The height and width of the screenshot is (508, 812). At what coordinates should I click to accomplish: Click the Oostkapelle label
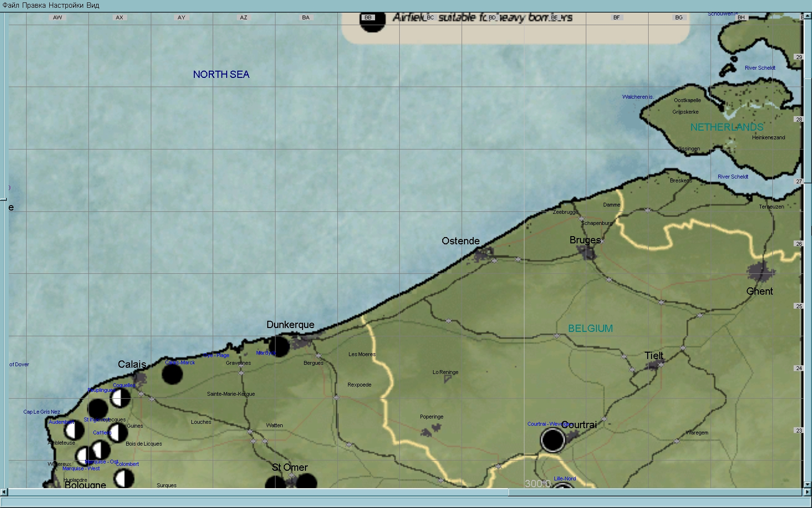[x=687, y=100]
